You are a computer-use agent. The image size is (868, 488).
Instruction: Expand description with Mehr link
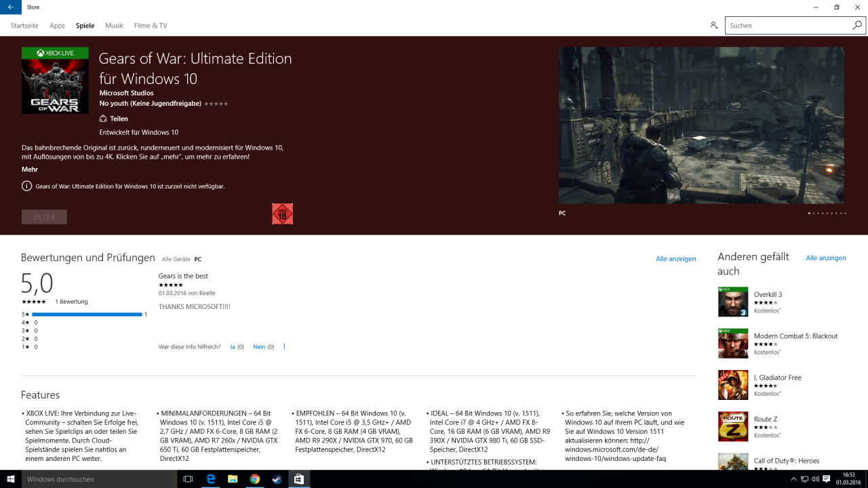[x=29, y=169]
